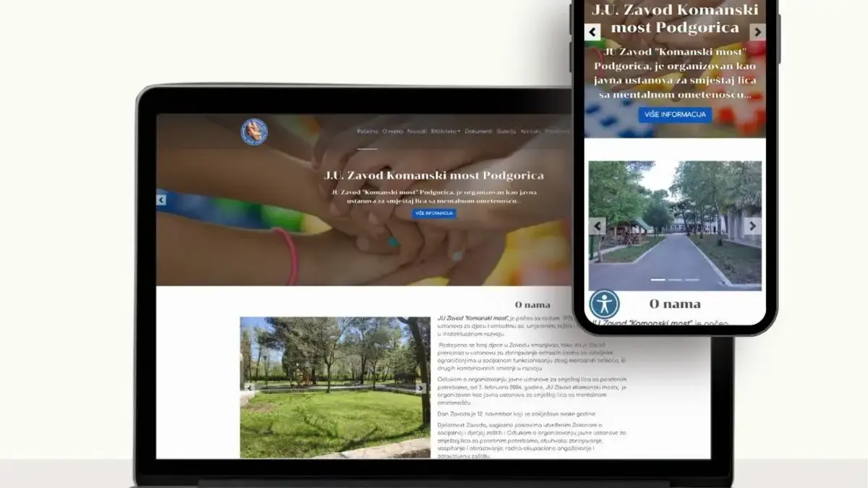Screen dimensions: 868x488
Task: Click the phone hero slider left arrow
Action: pyautogui.click(x=592, y=32)
